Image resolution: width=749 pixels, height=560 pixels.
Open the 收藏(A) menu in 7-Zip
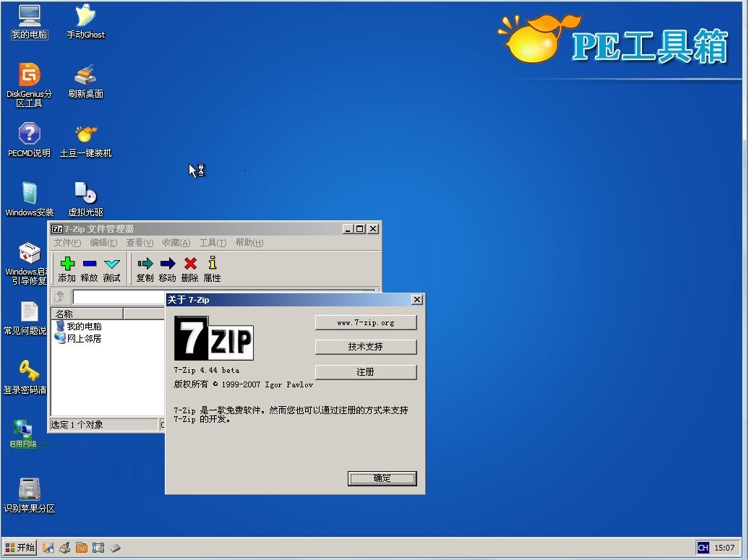pos(176,243)
